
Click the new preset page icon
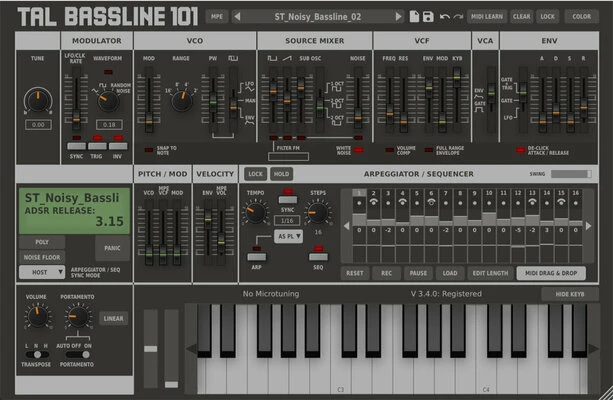tap(414, 16)
